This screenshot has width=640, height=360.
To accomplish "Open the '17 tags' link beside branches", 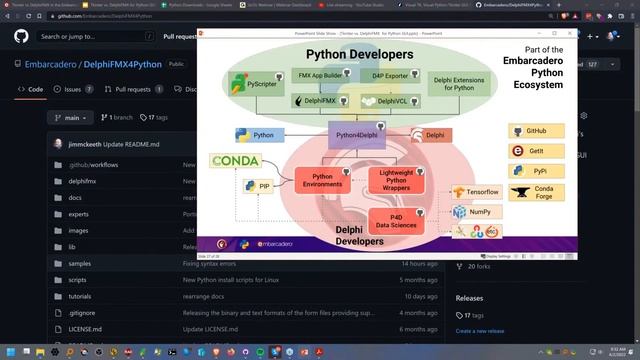I will coord(154,118).
